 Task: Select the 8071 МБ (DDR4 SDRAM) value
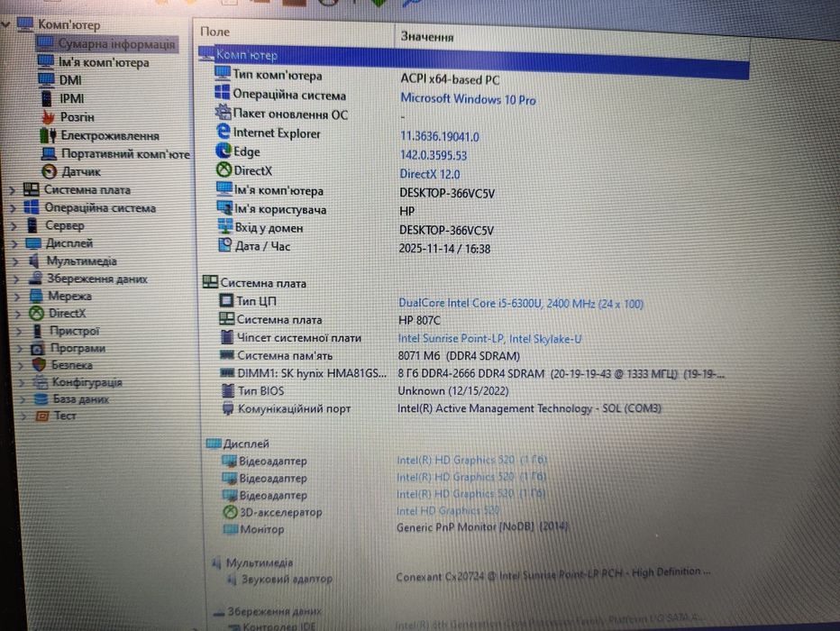459,356
